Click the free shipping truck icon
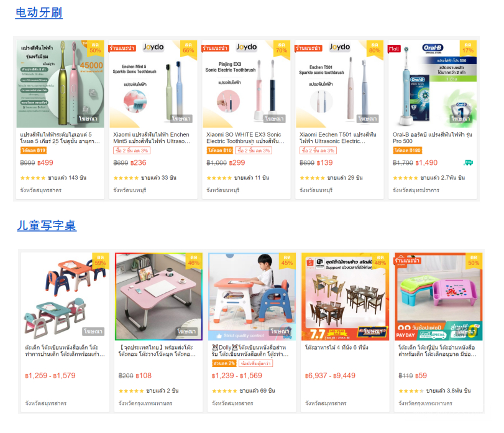Screen dimensions: 504x433 [x=468, y=162]
